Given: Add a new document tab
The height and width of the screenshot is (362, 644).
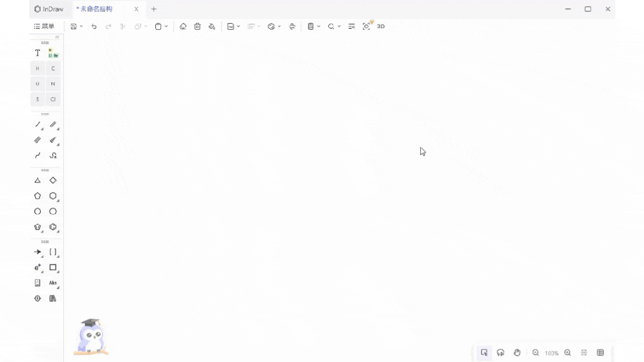Looking at the screenshot, I should click(153, 9).
